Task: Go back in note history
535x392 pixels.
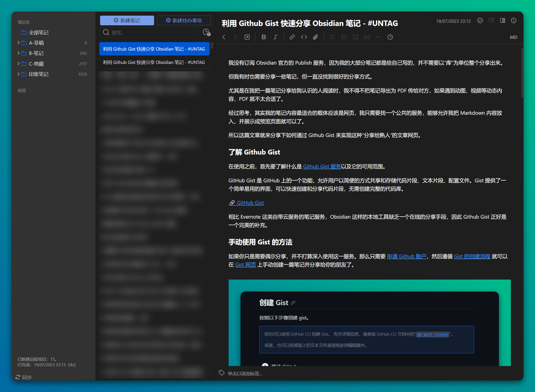Action: pos(224,37)
